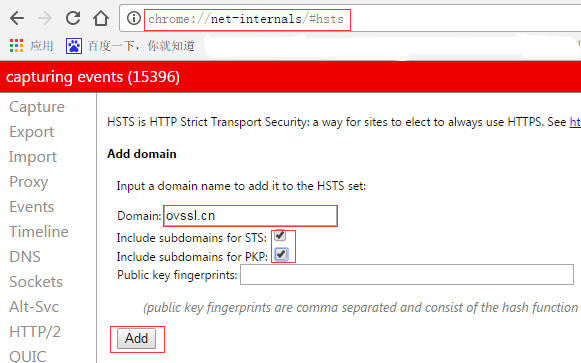Open the home page via house icon
The height and width of the screenshot is (363, 581).
point(101,18)
